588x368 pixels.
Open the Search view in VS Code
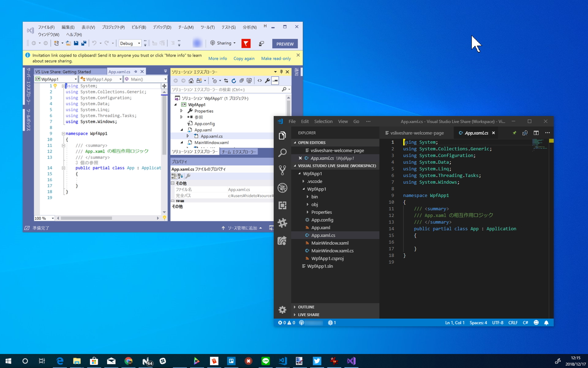[283, 152]
